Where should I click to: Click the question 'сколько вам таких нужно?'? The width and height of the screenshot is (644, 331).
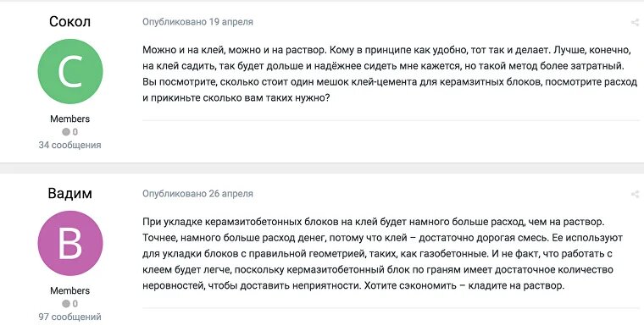point(266,99)
